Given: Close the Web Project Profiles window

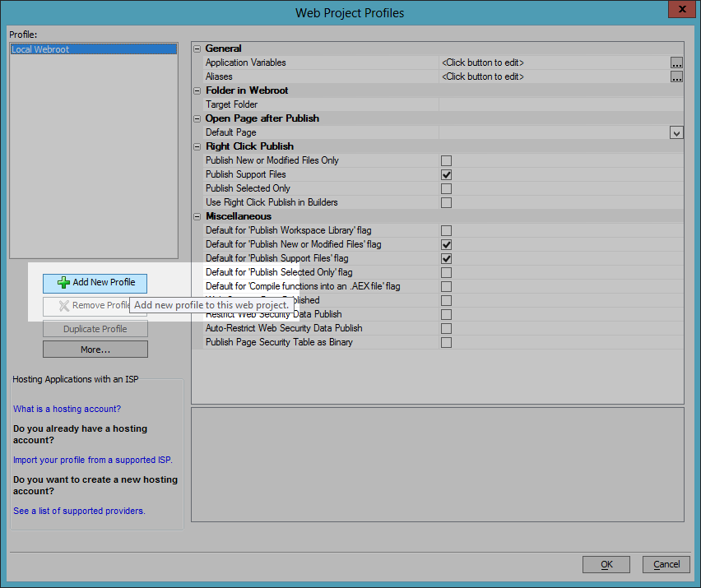Looking at the screenshot, I should click(x=682, y=9).
